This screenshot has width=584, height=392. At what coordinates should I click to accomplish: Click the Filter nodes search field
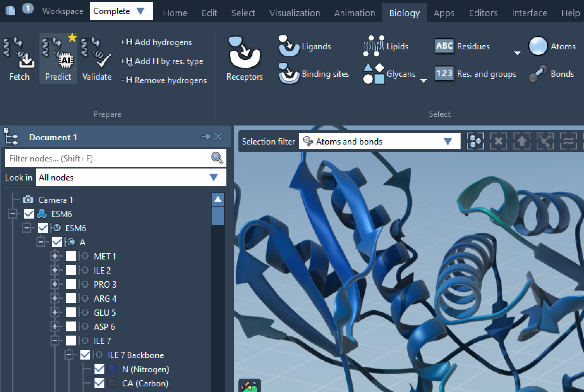(108, 158)
